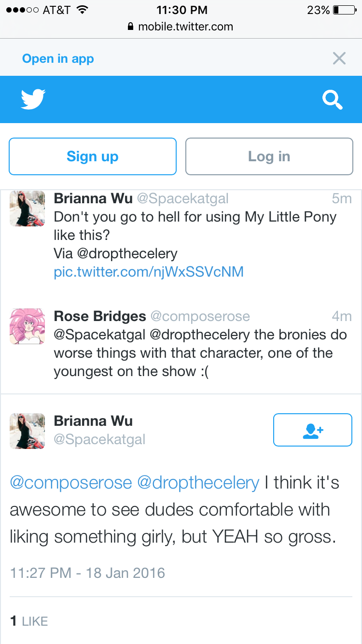Tap the mobile.twitter.com address bar
Viewport: 362px width, 644px height.
click(181, 27)
